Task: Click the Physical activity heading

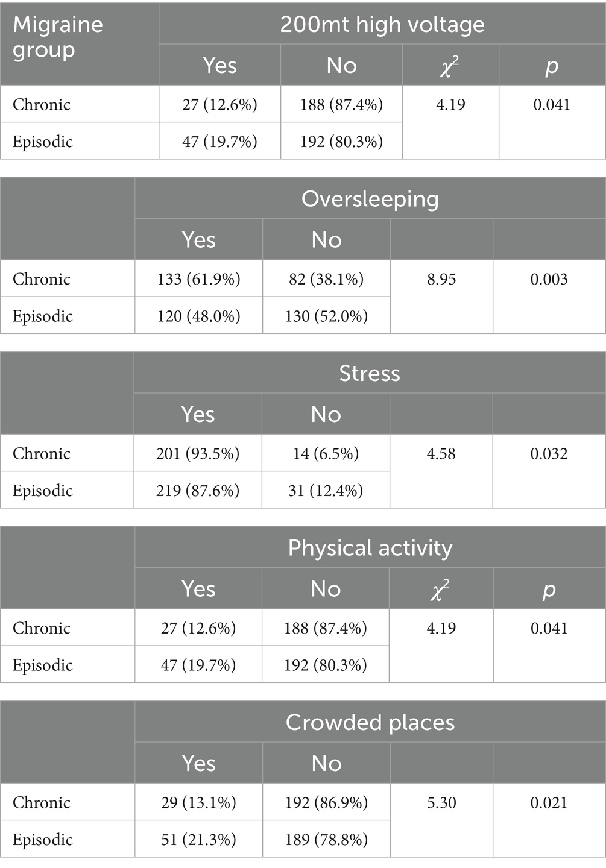Action: point(370,548)
